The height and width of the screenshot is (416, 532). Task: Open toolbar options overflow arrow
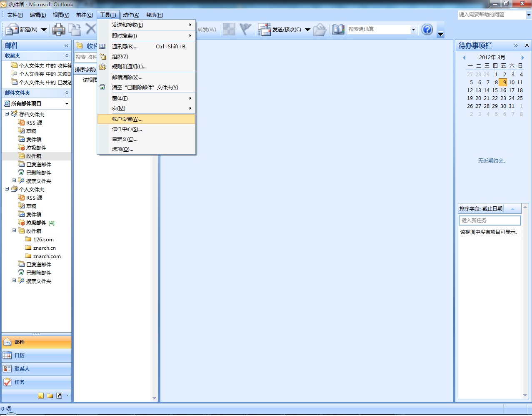[441, 34]
